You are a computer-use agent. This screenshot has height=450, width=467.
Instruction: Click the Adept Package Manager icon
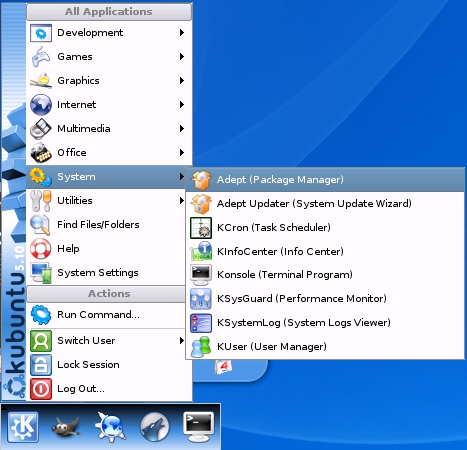click(x=201, y=180)
